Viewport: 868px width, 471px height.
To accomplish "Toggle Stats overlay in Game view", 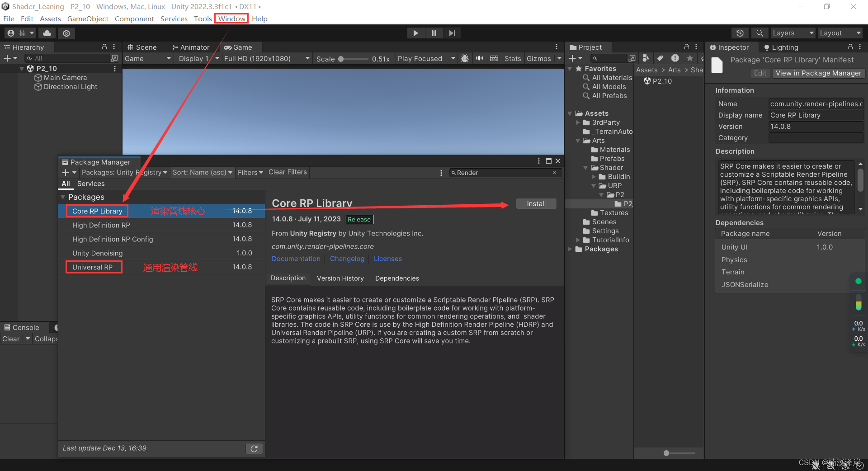I will pyautogui.click(x=513, y=59).
